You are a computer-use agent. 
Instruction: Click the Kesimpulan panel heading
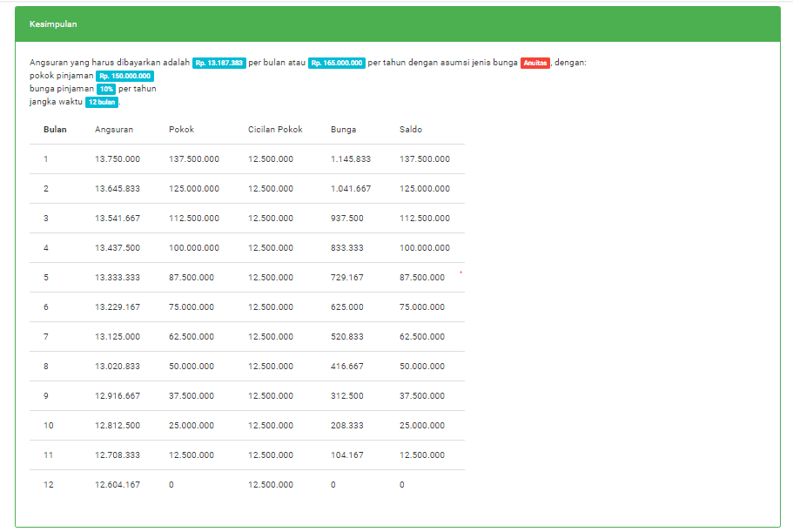tap(53, 24)
